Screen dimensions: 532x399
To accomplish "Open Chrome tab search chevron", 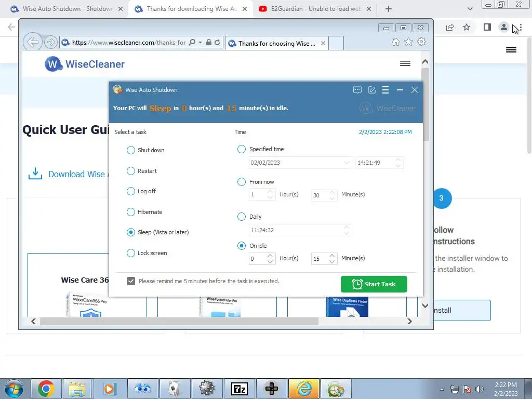I will [470, 9].
